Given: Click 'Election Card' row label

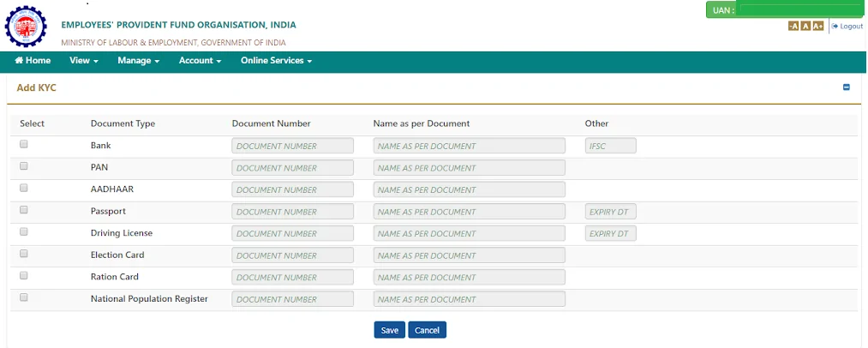Looking at the screenshot, I should click(x=117, y=255).
